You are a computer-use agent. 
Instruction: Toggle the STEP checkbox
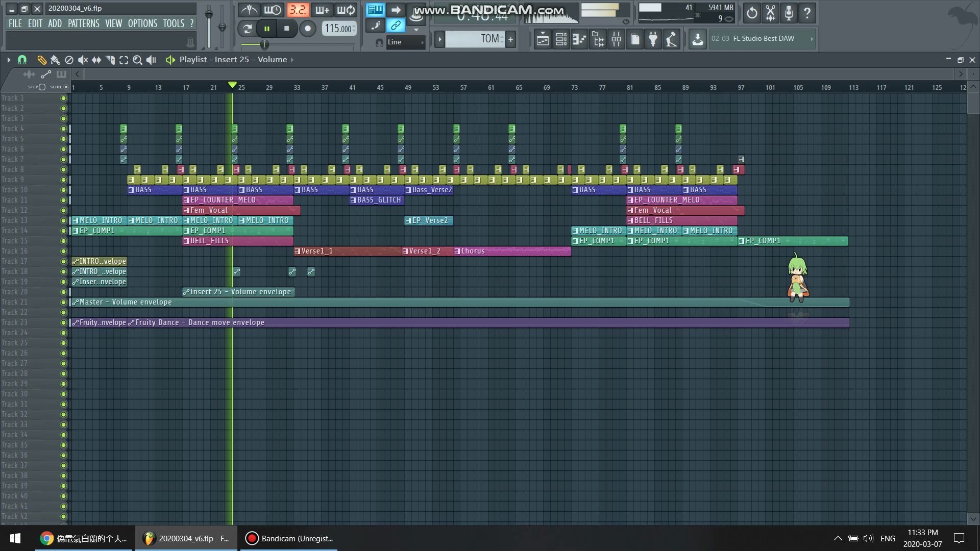42,87
